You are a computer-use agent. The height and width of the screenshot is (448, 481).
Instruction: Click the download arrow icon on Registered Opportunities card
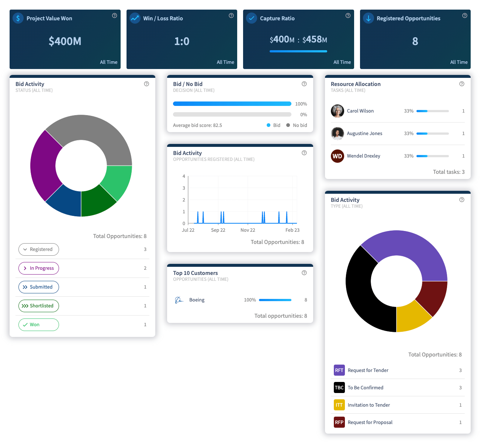[x=368, y=18]
